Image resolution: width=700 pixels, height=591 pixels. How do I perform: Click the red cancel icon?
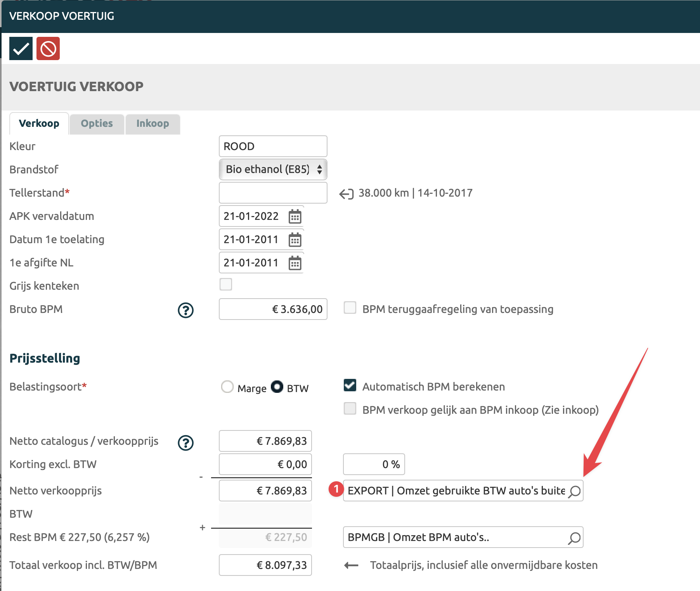(x=48, y=48)
